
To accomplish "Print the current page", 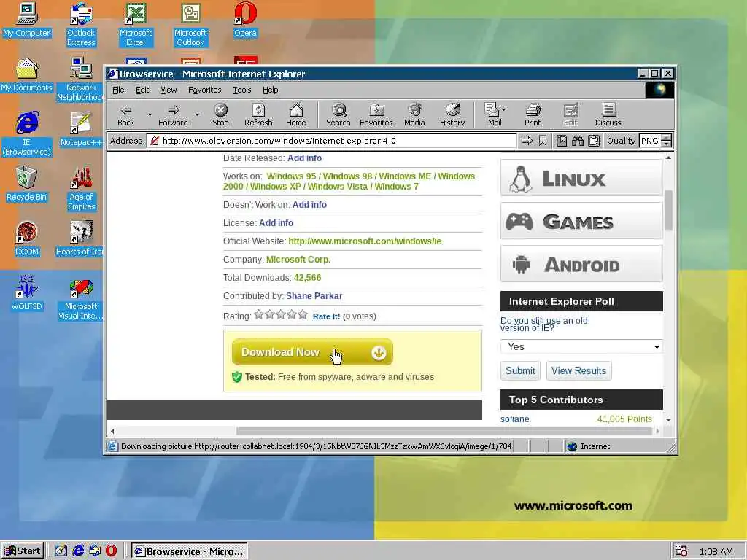I will click(x=533, y=115).
